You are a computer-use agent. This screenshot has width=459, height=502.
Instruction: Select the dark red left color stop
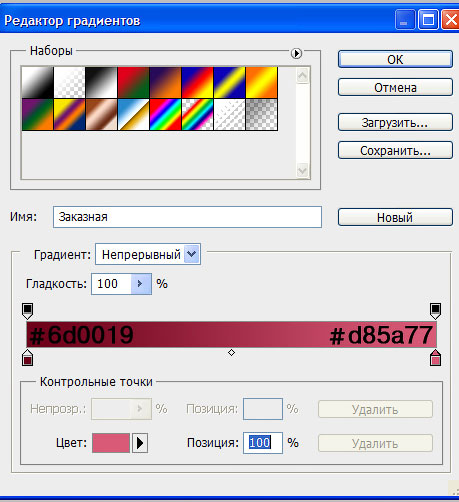(x=27, y=358)
